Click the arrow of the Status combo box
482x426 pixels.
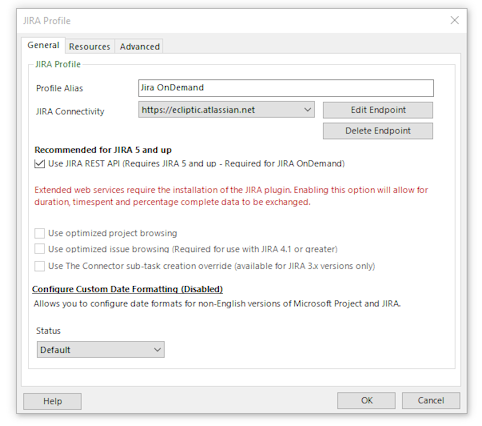point(157,350)
